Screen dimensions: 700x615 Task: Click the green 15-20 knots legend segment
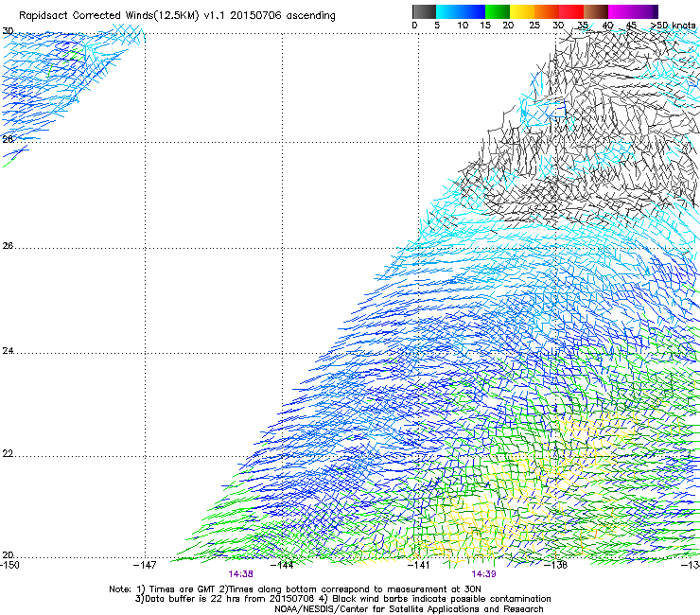[498, 11]
